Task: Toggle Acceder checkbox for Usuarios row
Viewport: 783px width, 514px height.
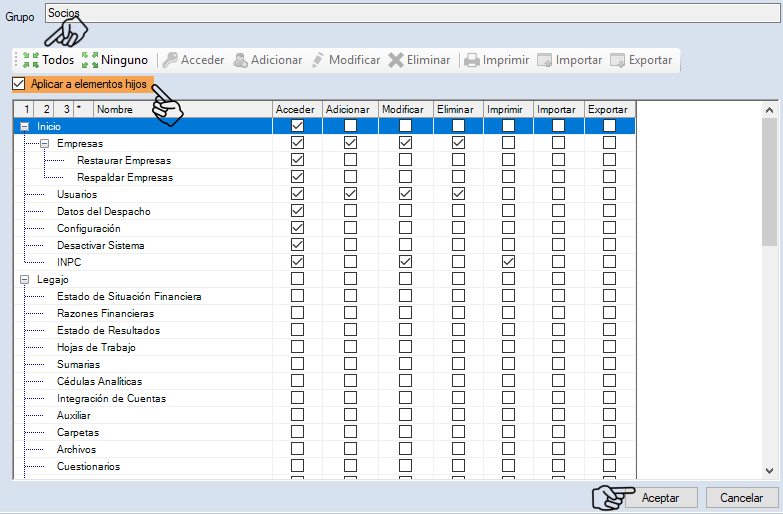Action: click(297, 194)
